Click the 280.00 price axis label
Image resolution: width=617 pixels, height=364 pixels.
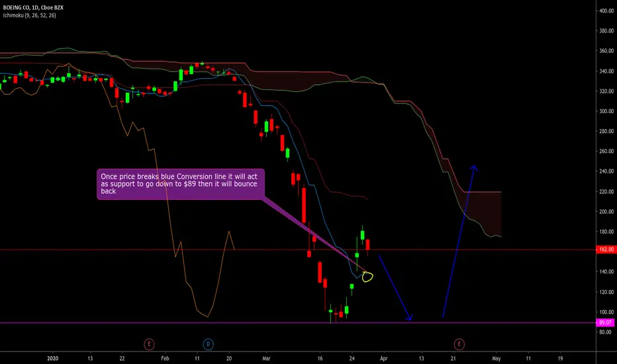pos(606,131)
